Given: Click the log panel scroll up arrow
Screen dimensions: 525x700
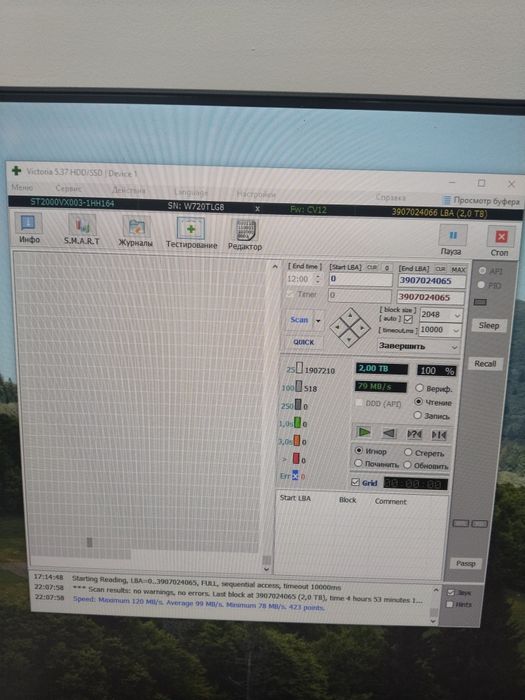Looking at the screenshot, I should pos(436,590).
